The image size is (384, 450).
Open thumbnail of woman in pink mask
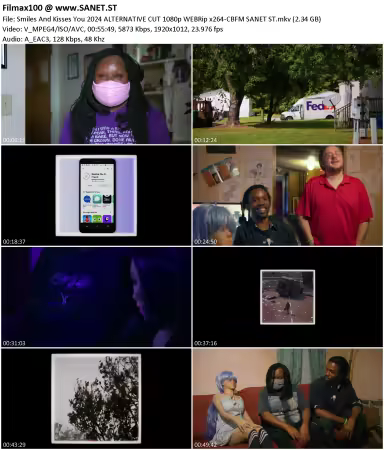(96, 94)
